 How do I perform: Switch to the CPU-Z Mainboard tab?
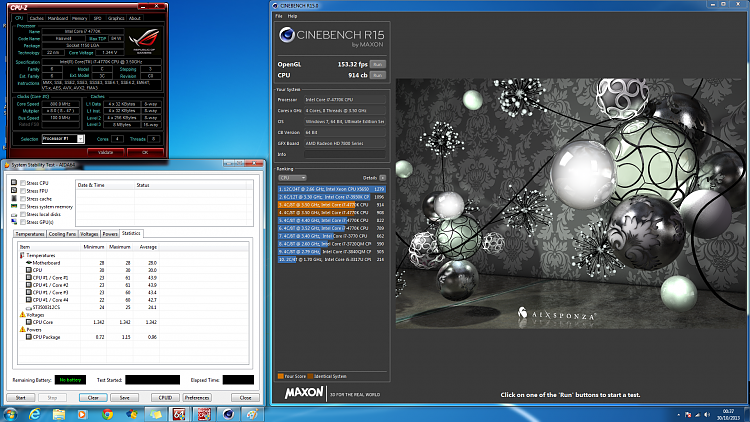pyautogui.click(x=57, y=18)
